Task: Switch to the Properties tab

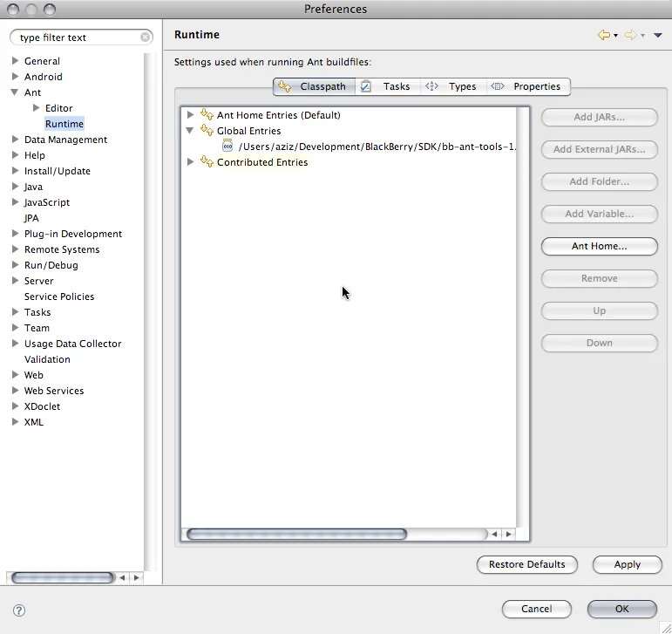Action: (528, 86)
